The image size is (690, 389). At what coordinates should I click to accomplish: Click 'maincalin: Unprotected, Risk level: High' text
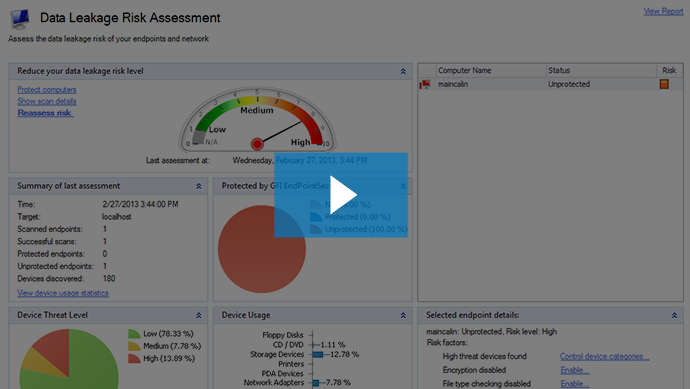[x=491, y=332]
